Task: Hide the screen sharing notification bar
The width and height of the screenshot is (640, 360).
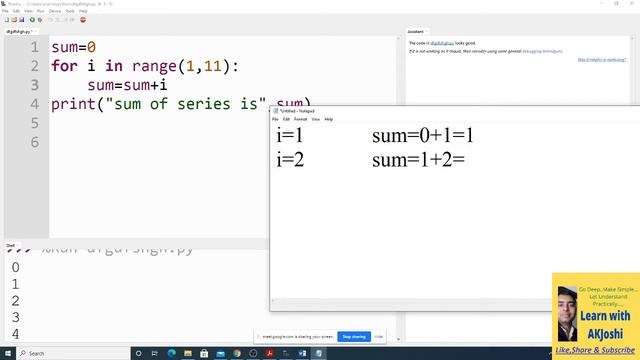Action: [x=378, y=337]
